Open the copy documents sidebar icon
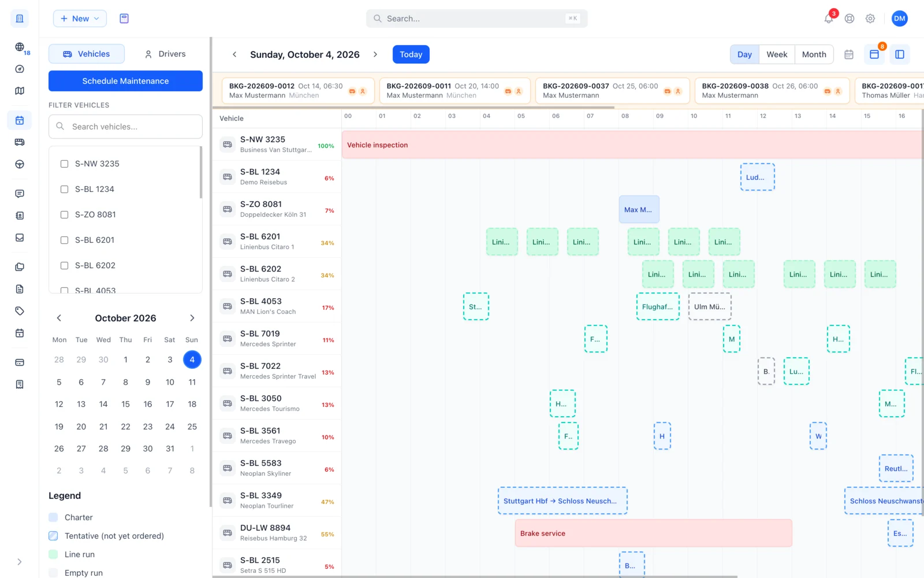The height and width of the screenshot is (578, 924). click(x=20, y=267)
